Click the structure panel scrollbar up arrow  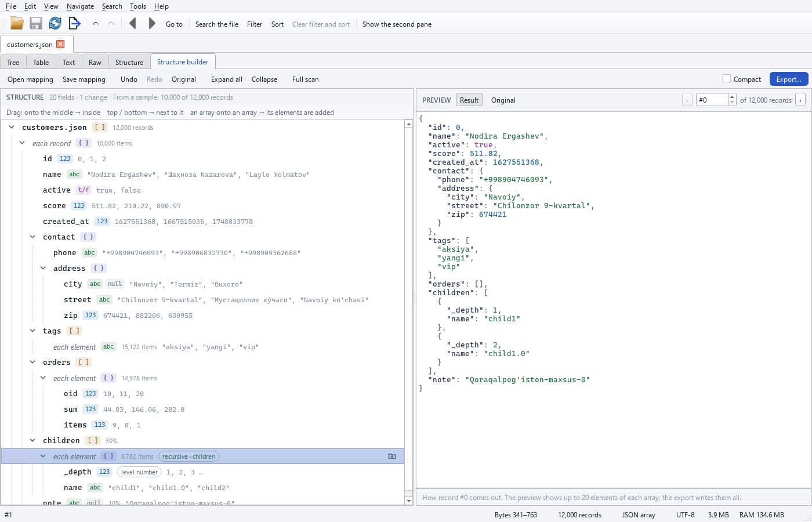[x=409, y=124]
